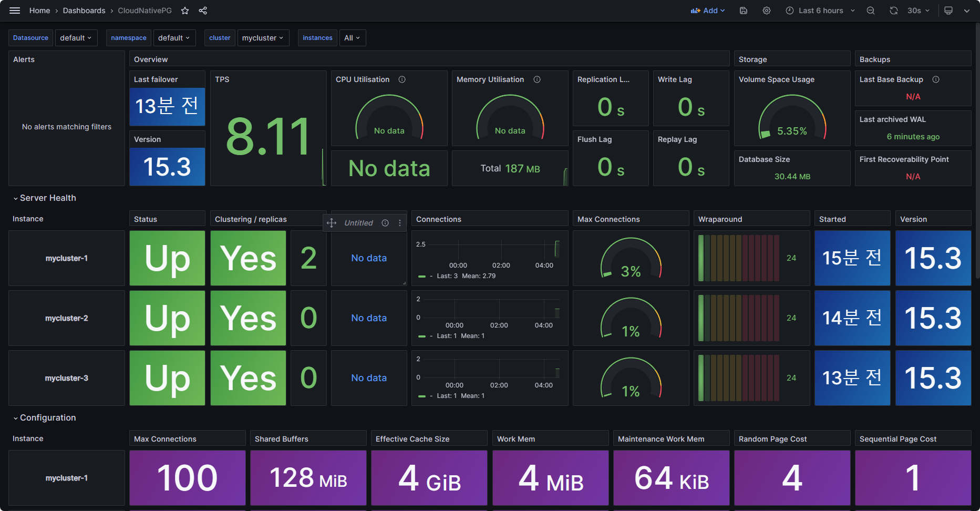Open dashboard settings gear
The width and height of the screenshot is (980, 511).
point(767,11)
